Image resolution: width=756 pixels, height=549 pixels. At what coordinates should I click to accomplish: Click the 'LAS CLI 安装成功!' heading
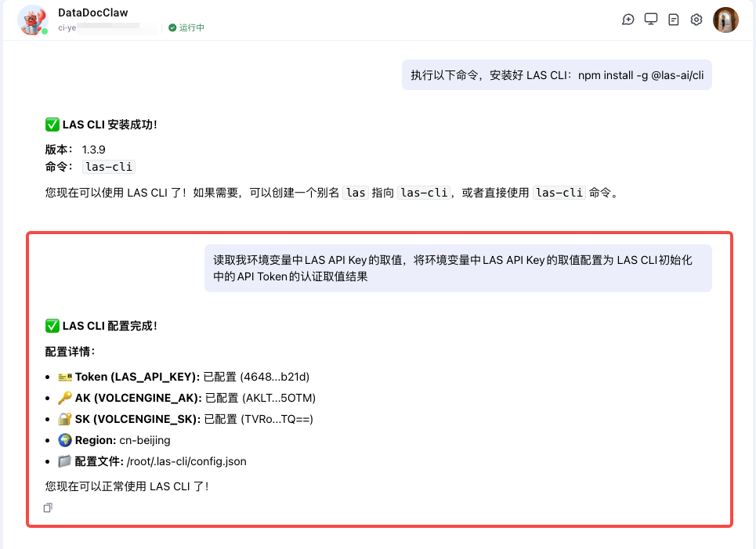pyautogui.click(x=101, y=125)
